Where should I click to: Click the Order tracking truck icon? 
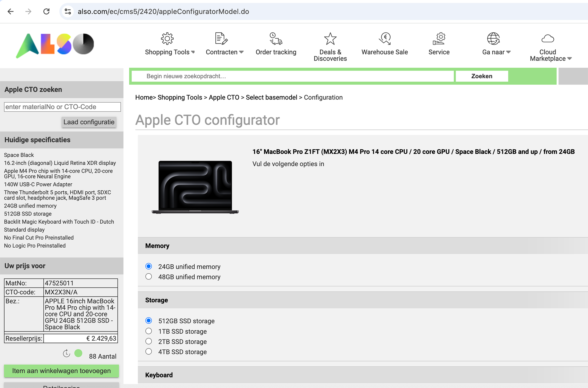[x=276, y=39]
